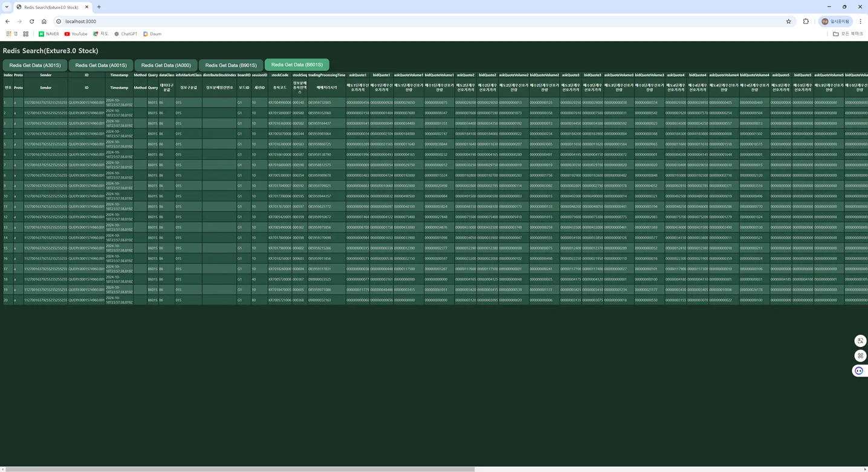The height and width of the screenshot is (472, 868).
Task: Bookmark this page with the star icon
Action: (x=788, y=21)
